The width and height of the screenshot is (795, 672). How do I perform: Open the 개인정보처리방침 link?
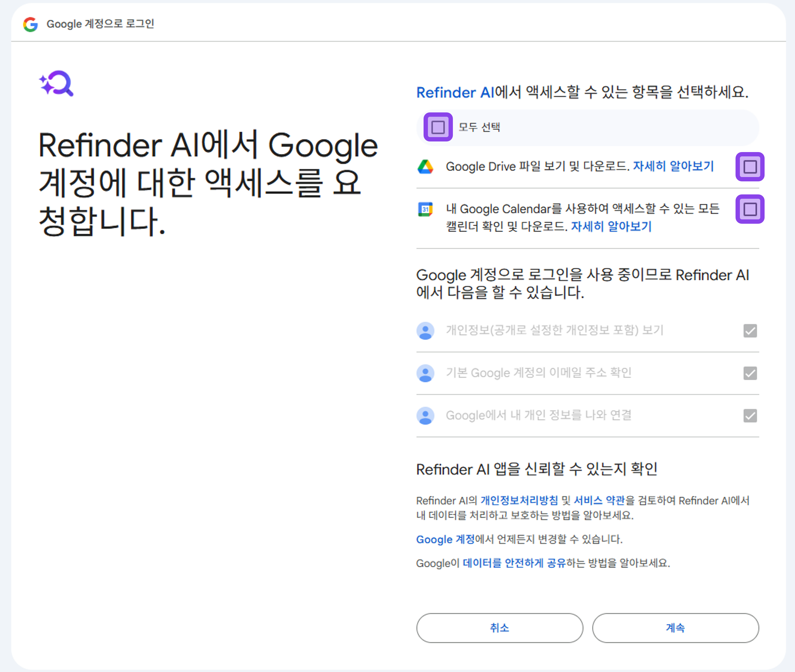tap(519, 500)
